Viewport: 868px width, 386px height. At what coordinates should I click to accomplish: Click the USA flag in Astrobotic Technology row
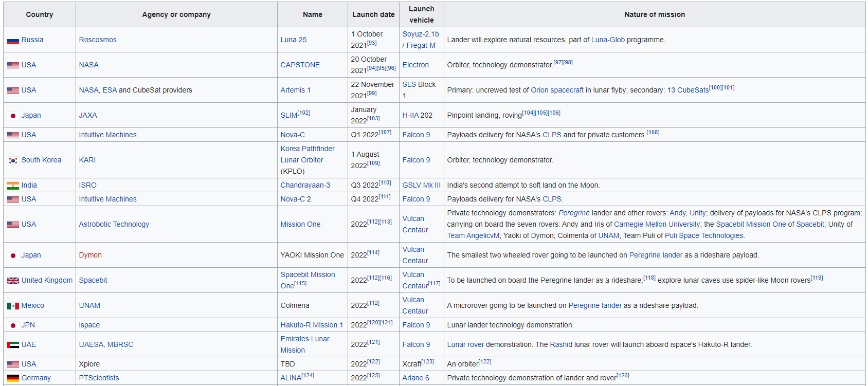(13, 225)
